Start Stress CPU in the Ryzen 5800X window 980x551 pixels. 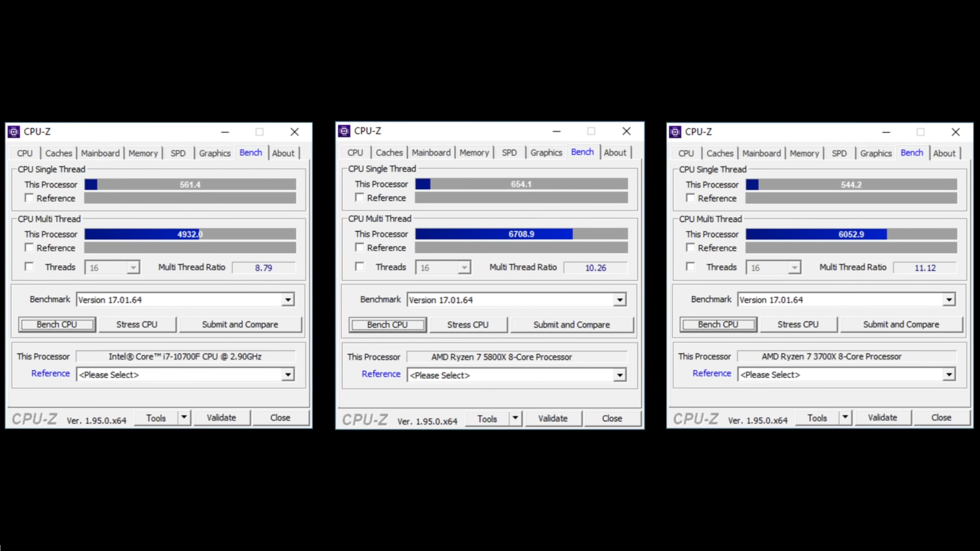click(468, 325)
